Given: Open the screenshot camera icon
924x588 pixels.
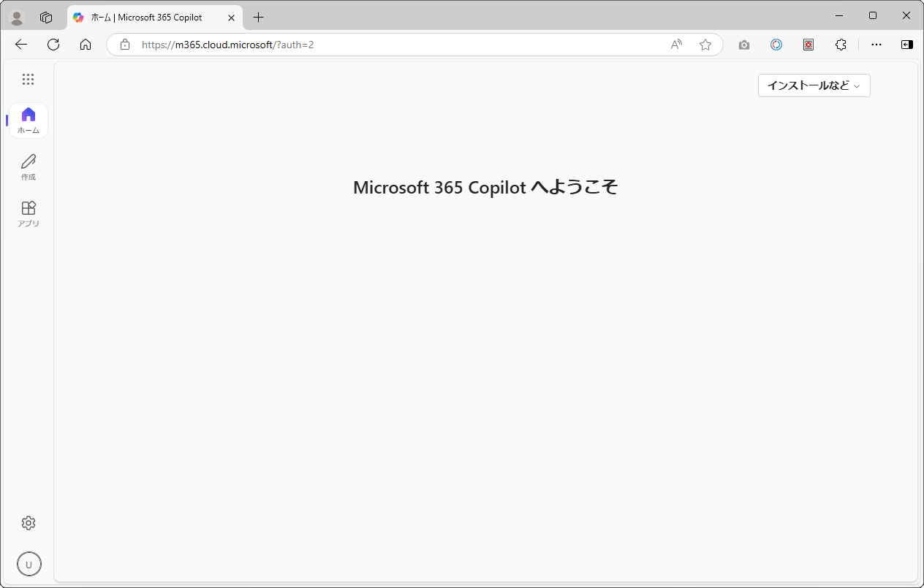Looking at the screenshot, I should click(744, 45).
